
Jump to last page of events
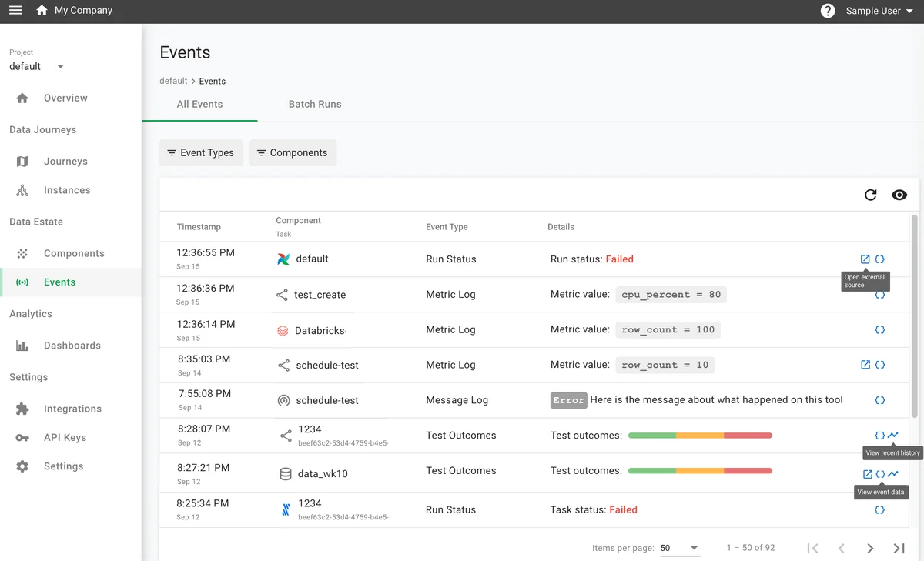click(899, 548)
